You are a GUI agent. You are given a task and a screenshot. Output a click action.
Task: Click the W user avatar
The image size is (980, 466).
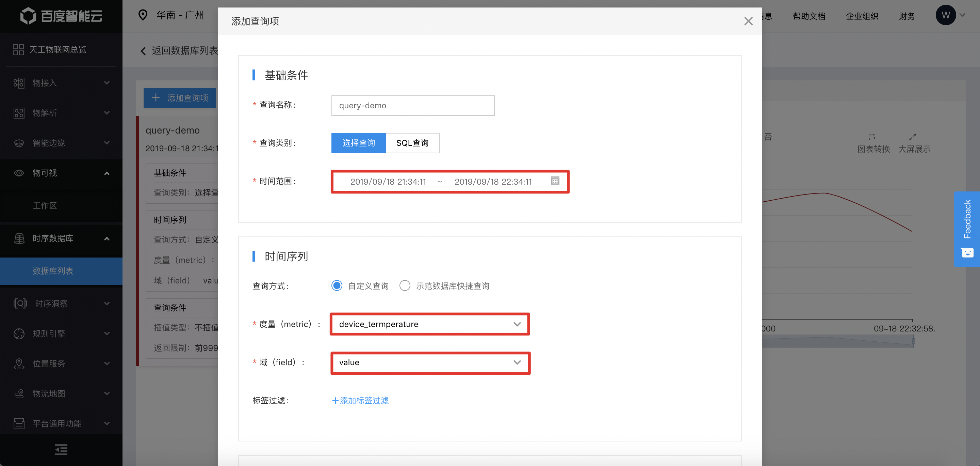[x=946, y=15]
